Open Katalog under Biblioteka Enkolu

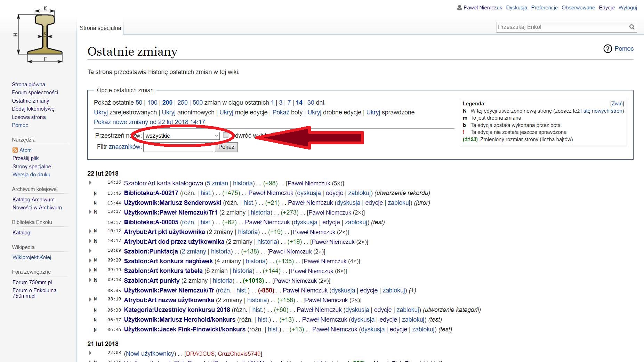pyautogui.click(x=21, y=233)
